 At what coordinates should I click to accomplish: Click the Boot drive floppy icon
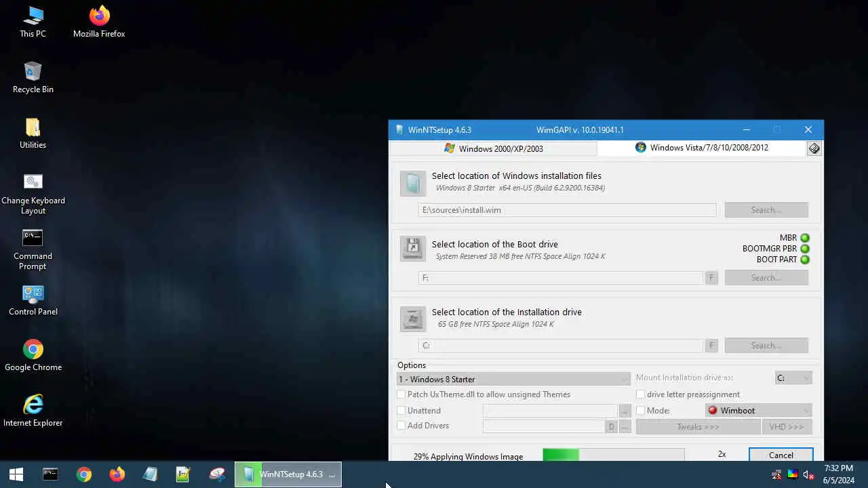[x=413, y=249]
